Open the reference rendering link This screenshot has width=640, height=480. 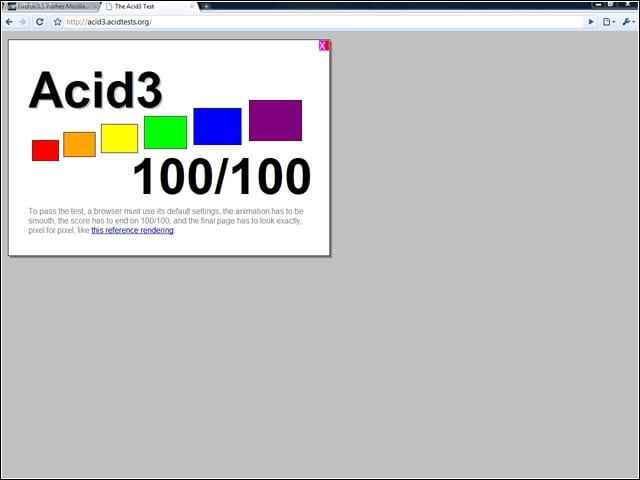coord(132,230)
